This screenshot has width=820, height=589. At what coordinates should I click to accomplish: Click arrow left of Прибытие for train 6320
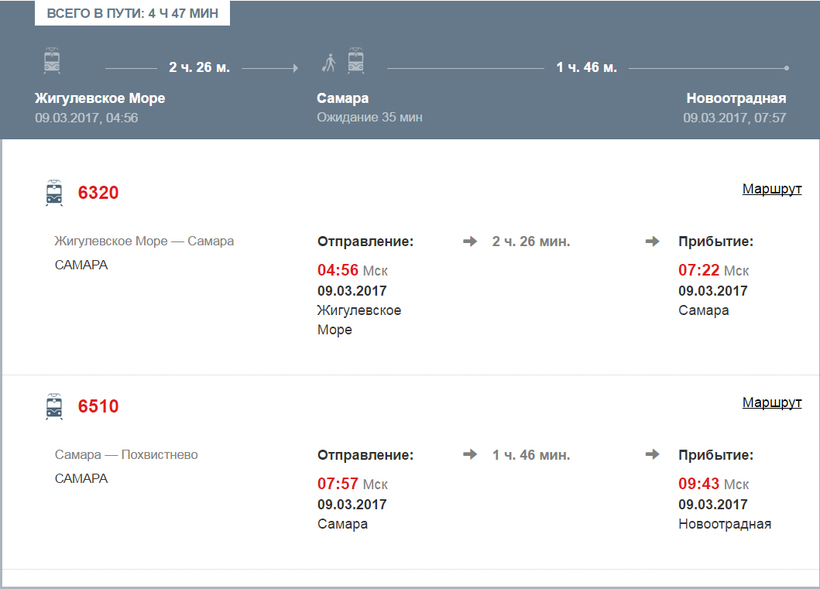(x=652, y=241)
